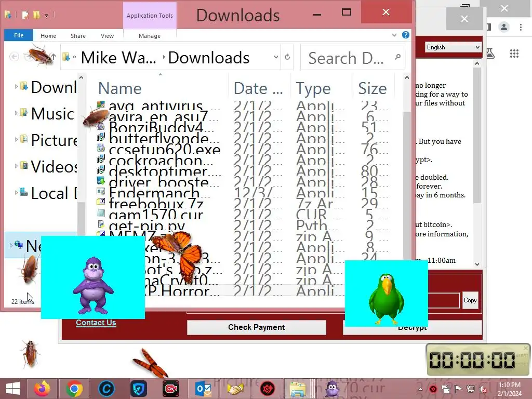Click the muted volume tray icon

[483, 389]
